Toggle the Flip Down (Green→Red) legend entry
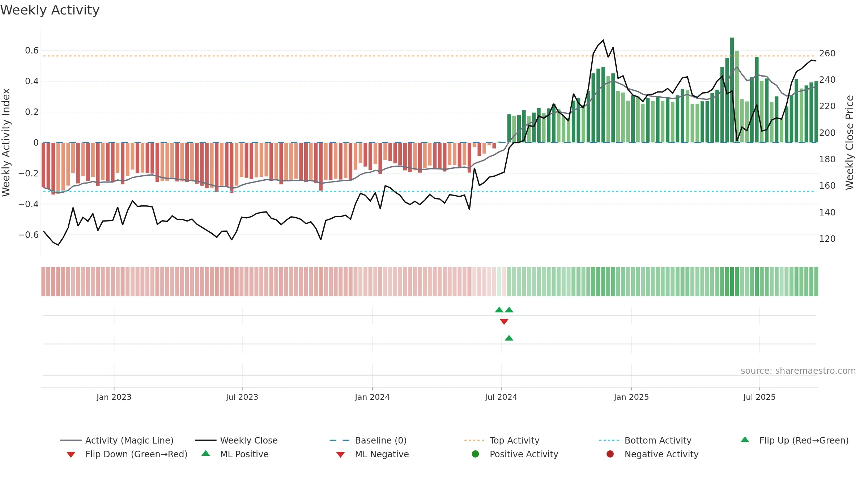 [127, 454]
